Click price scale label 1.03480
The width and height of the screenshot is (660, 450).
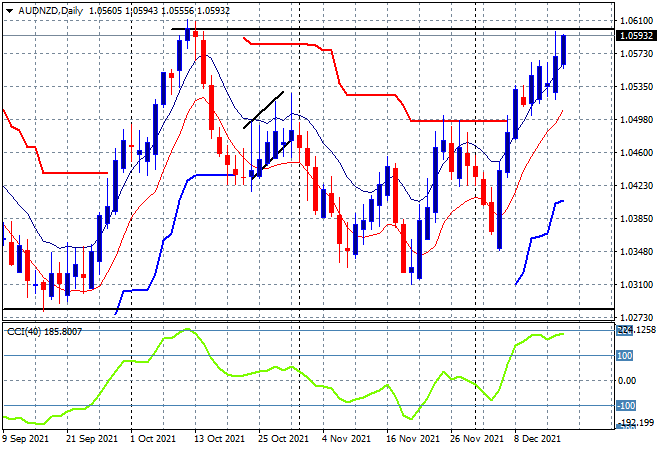point(636,251)
